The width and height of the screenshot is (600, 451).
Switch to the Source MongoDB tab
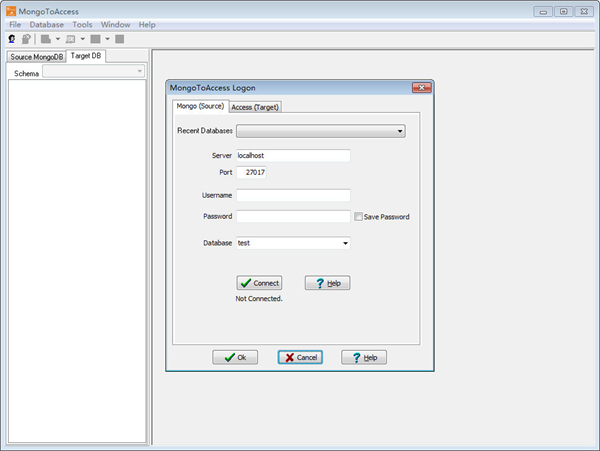36,57
